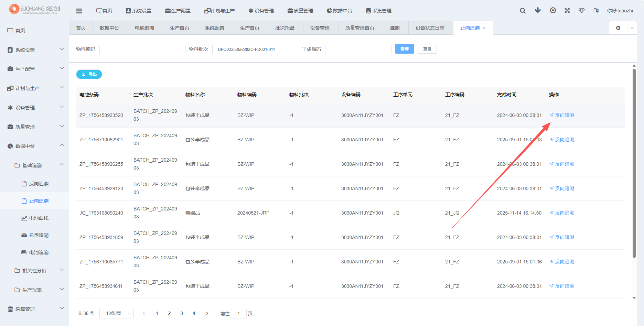Click the table vertical scrollbar
This screenshot has height=326, width=644.
click(x=634, y=163)
